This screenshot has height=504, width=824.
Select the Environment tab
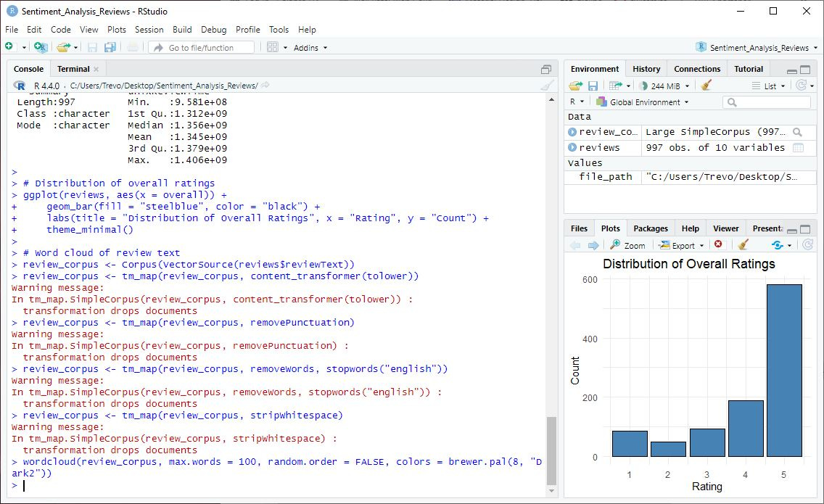(595, 69)
